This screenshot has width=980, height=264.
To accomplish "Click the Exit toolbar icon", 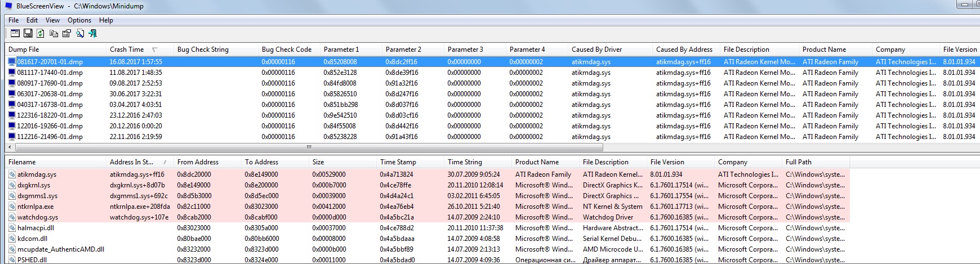I will [x=93, y=34].
